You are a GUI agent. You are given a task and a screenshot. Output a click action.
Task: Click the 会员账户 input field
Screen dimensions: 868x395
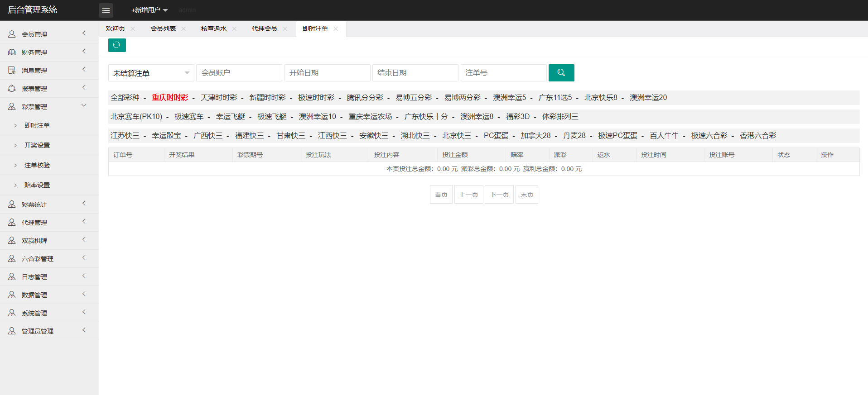tap(239, 73)
